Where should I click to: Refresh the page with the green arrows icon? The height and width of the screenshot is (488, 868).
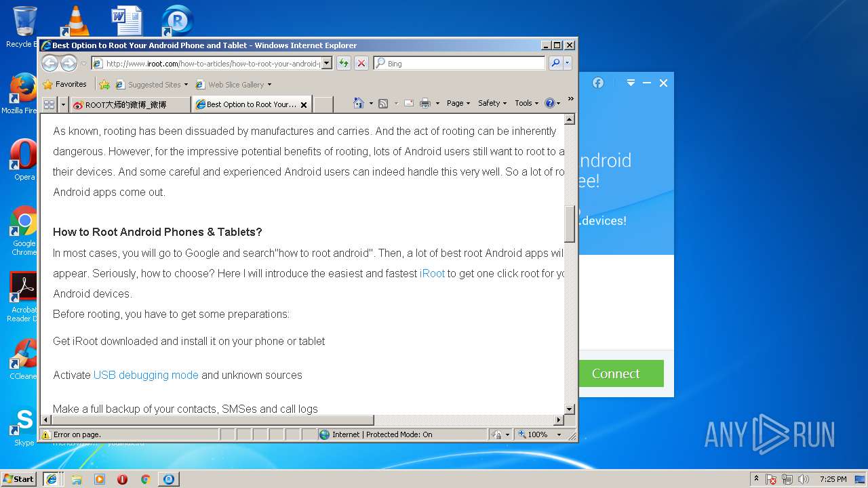344,63
